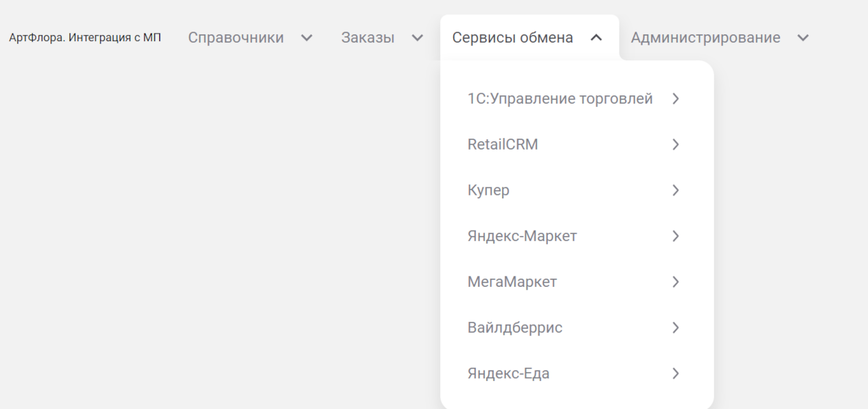Select the Яндекс-Еда entry
The height and width of the screenshot is (409, 868).
pyautogui.click(x=508, y=374)
